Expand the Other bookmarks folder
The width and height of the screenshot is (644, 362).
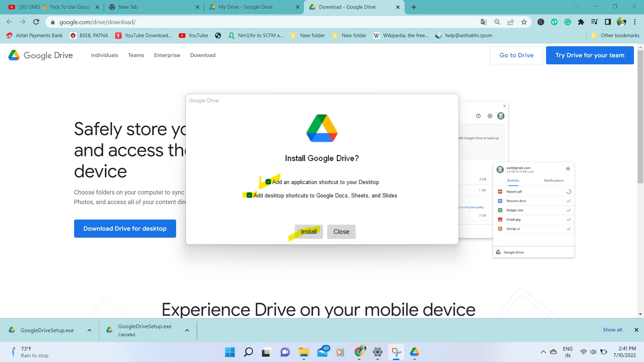615,36
